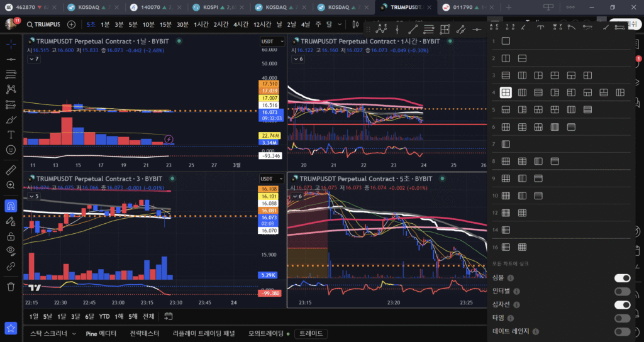This screenshot has height=342, width=644.
Task: Click the add symbol plus button
Action: (x=72, y=25)
